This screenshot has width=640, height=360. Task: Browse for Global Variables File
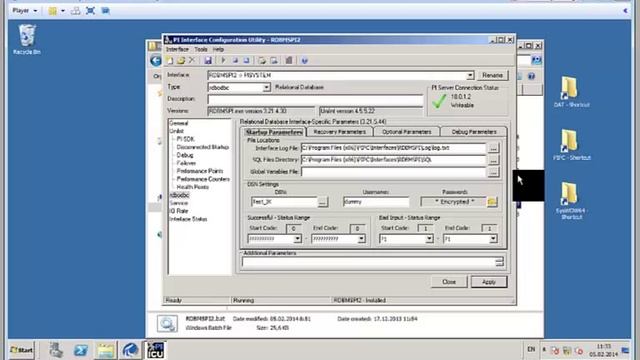coord(493,172)
